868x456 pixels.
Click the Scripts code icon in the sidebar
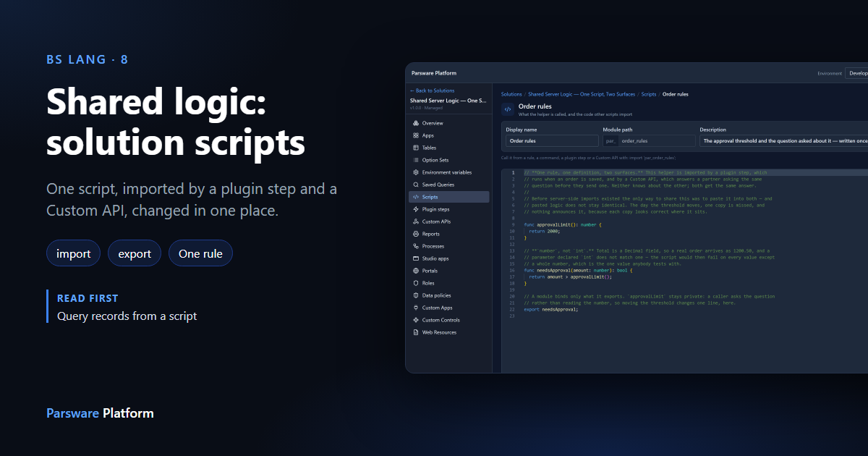pos(415,197)
